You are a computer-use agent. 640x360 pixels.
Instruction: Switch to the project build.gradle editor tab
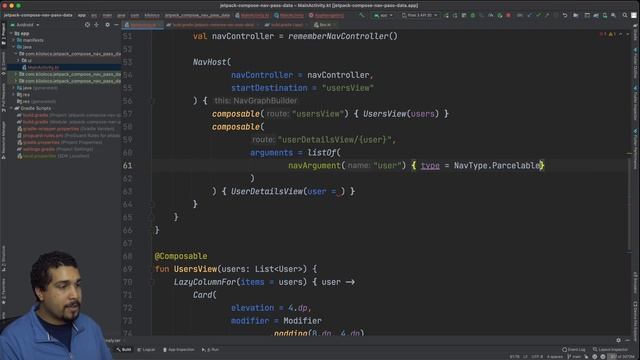[x=213, y=25]
